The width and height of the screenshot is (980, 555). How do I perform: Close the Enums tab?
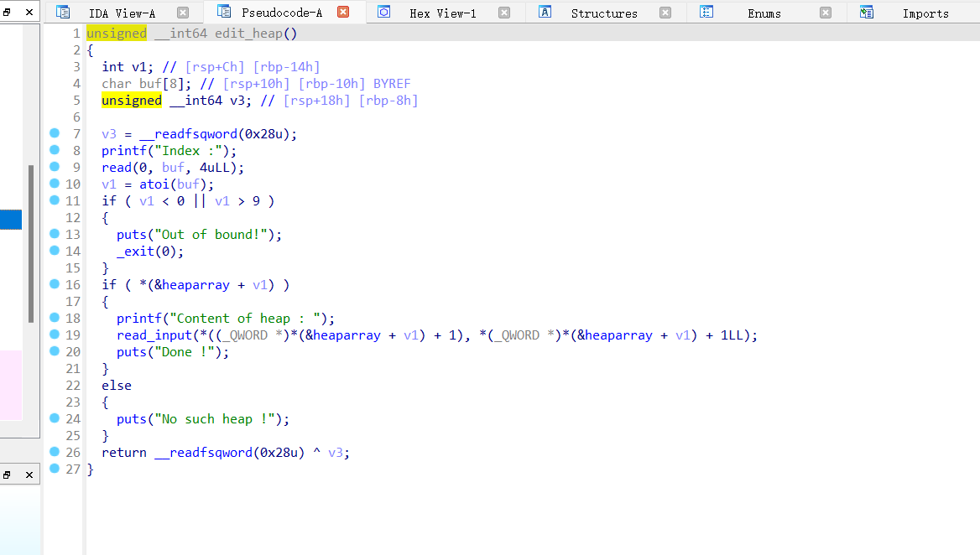point(826,13)
